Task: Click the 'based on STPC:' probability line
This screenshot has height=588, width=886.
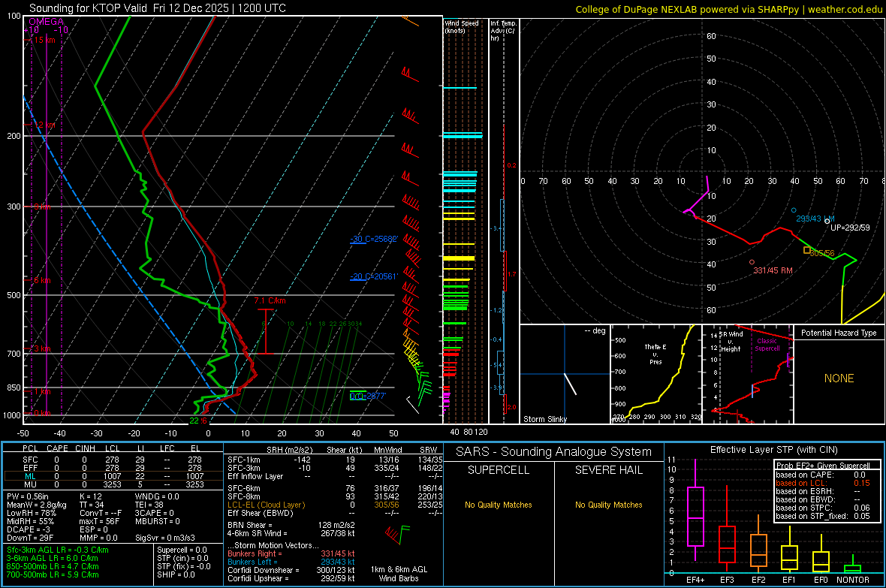Action: pos(823,508)
